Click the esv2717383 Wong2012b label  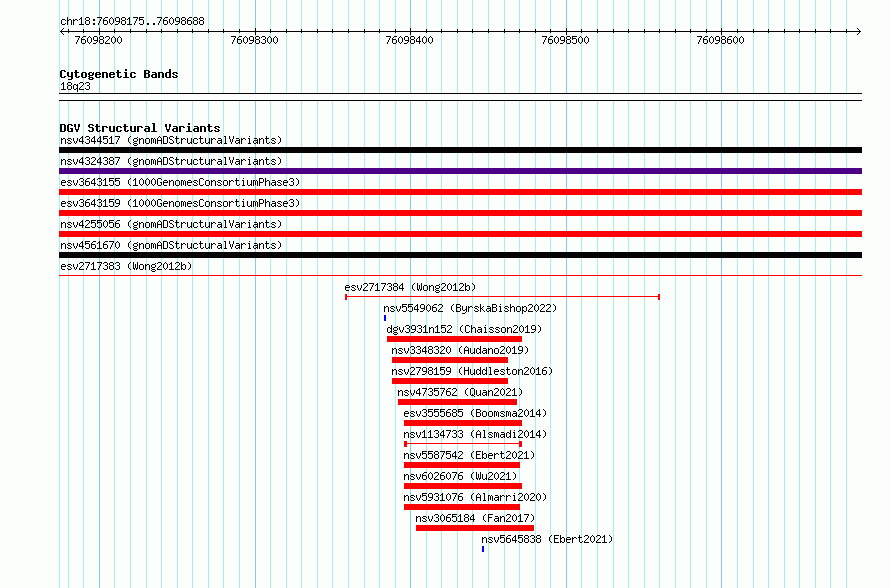(126, 266)
